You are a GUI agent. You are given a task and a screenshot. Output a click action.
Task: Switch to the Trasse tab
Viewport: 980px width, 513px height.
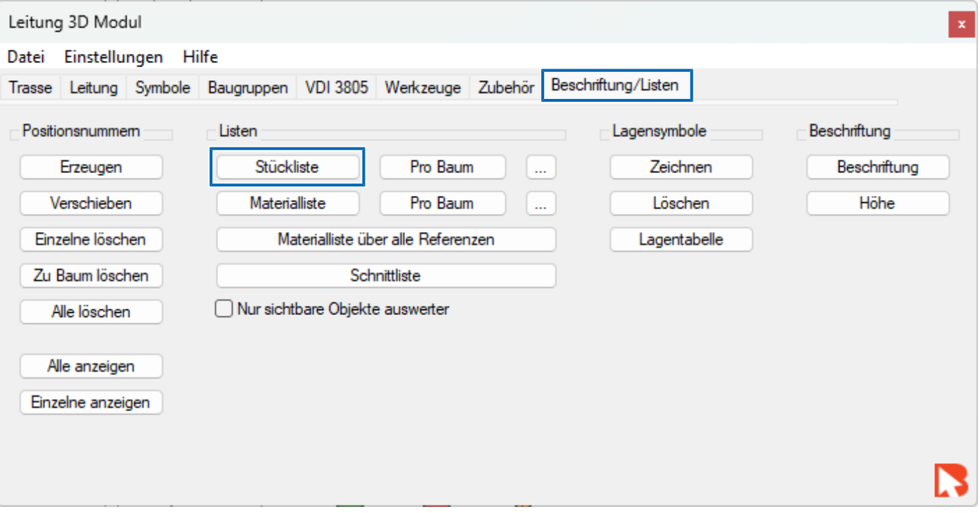30,88
